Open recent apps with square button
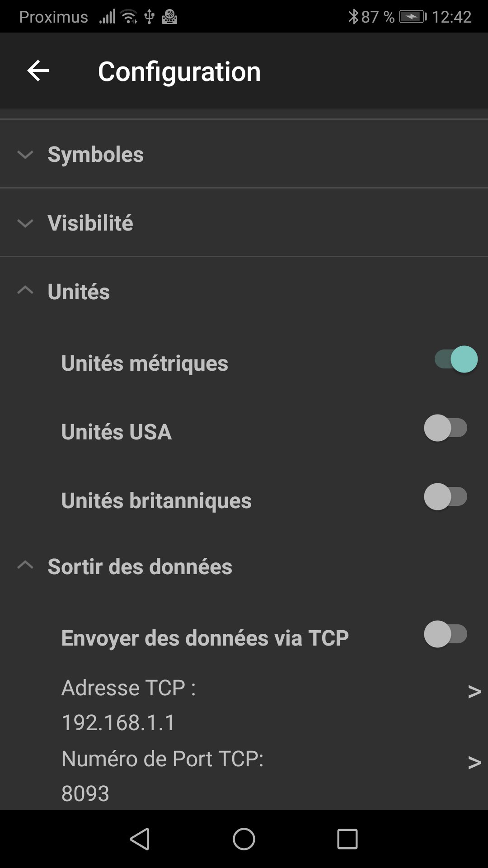Screen dimensions: 488x868 tap(347, 839)
